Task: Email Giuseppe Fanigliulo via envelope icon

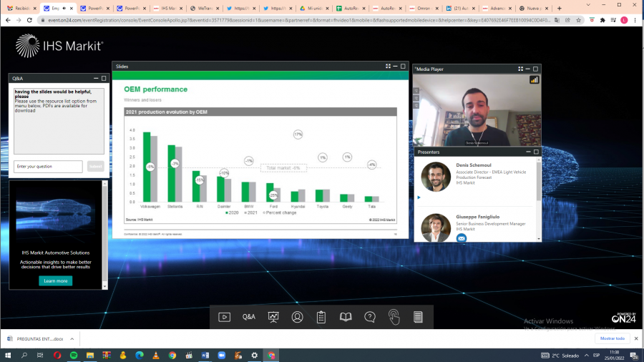Action: coord(462,238)
